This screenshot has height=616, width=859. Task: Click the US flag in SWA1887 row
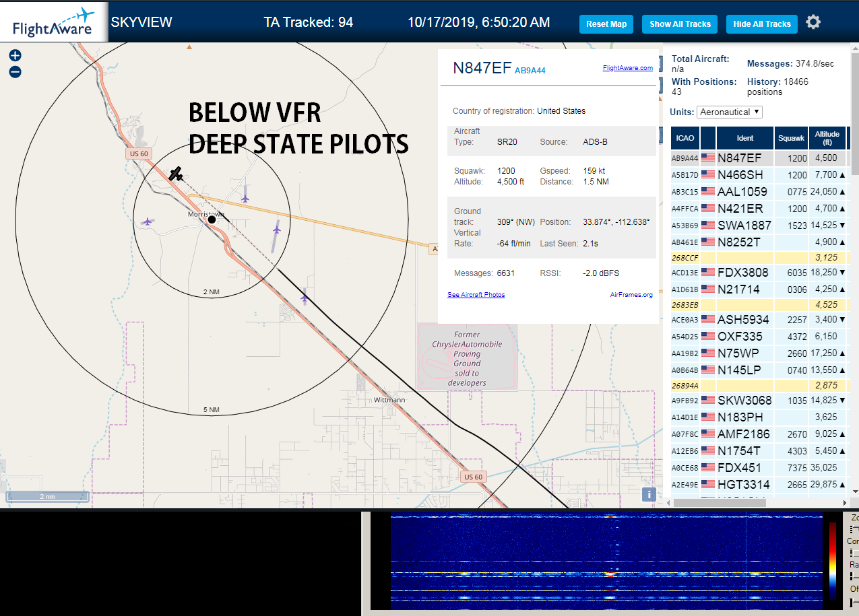(x=708, y=225)
